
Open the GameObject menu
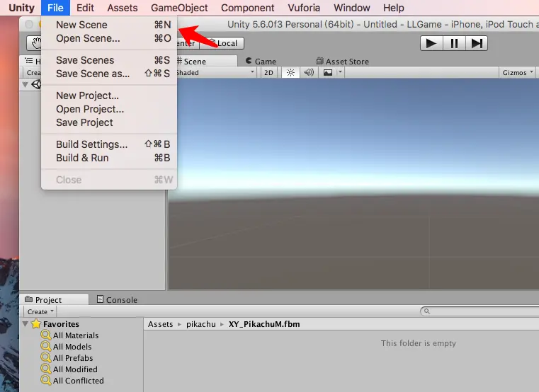point(179,8)
